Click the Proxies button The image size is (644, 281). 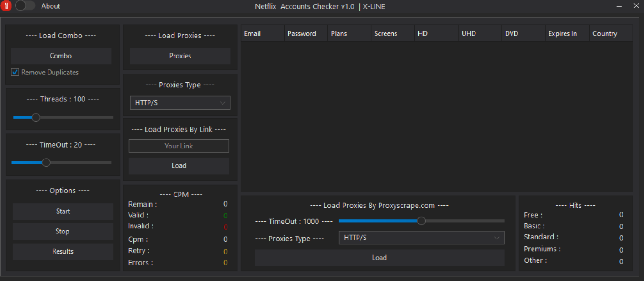(x=179, y=56)
